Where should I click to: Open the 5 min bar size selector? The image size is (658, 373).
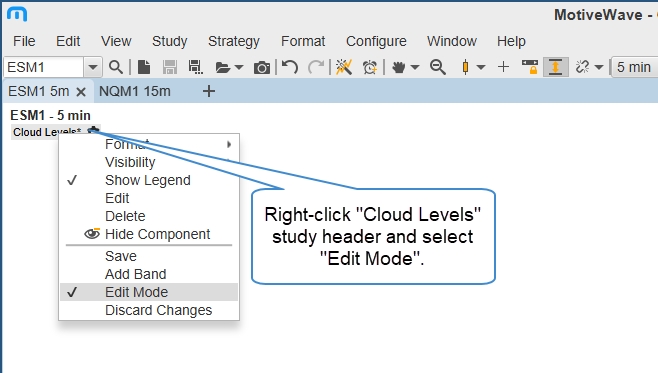pos(634,67)
